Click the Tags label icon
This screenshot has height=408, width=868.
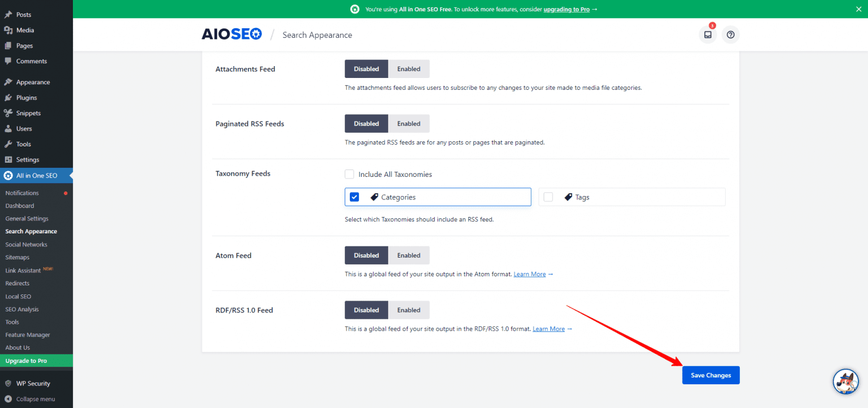pyautogui.click(x=568, y=197)
